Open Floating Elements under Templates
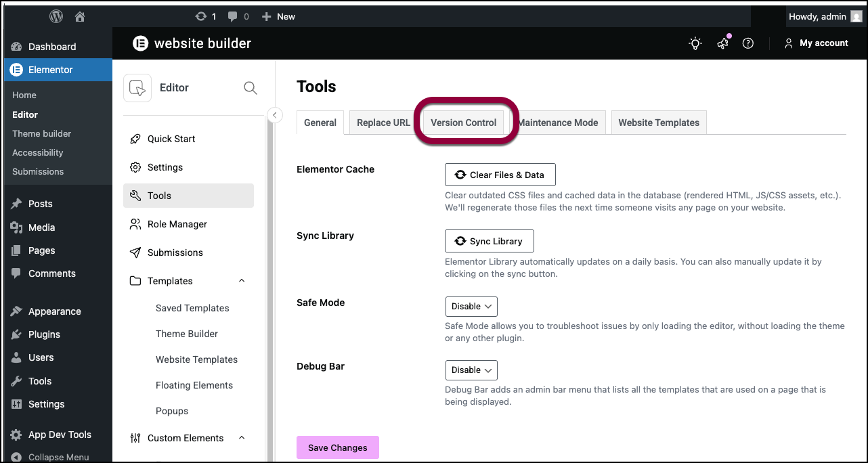The width and height of the screenshot is (868, 463). point(194,385)
